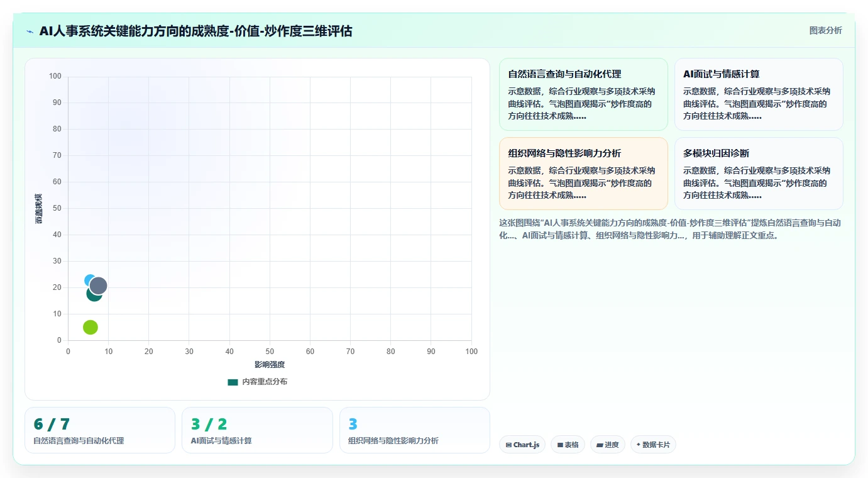
Task: Click the y-axis tick value 100
Action: (x=55, y=76)
